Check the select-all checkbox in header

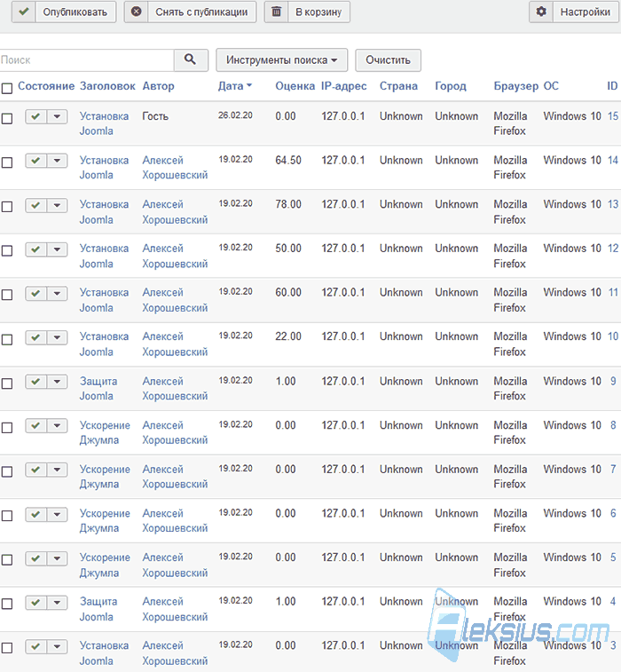tap(7, 88)
